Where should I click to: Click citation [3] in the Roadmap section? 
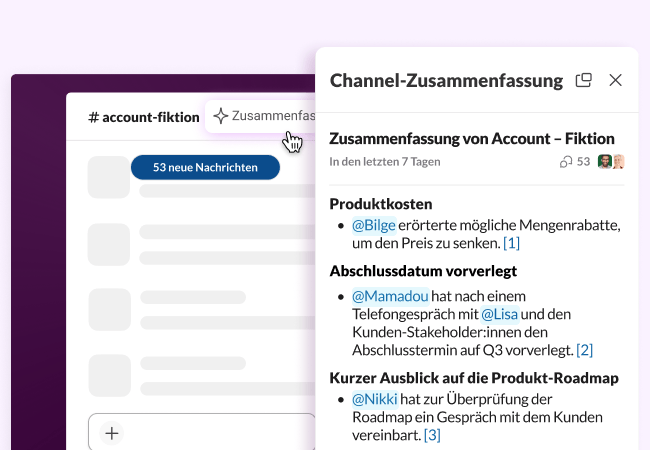click(431, 434)
